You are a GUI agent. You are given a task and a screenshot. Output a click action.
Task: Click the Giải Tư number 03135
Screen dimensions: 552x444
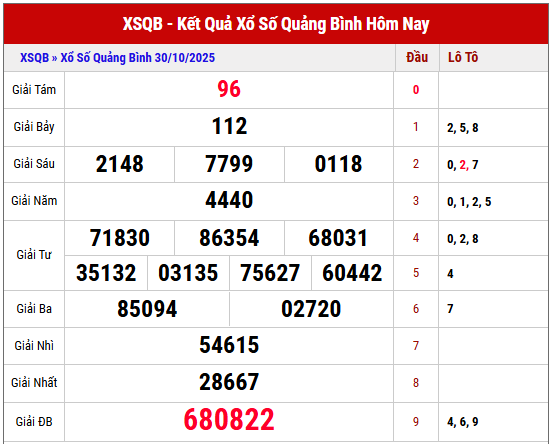pyautogui.click(x=188, y=273)
